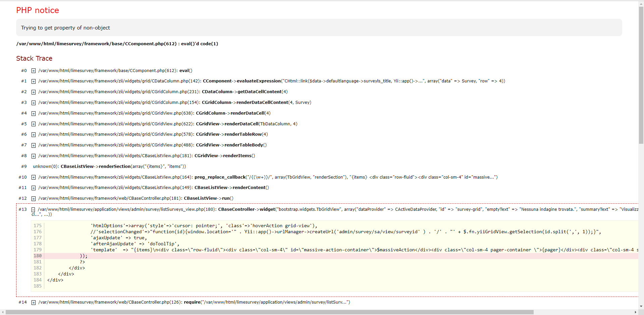Screen dimensions: 644x315
Task: Expand frame #8 renderItems plus icon
Action: [34, 156]
